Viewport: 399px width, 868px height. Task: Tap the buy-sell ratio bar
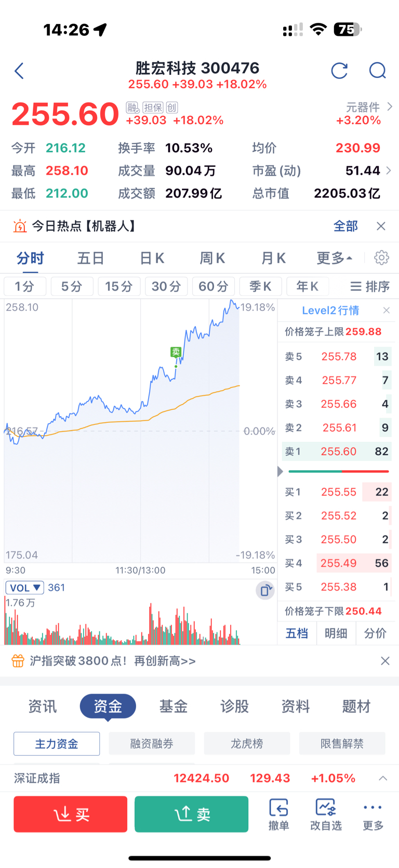338,471
